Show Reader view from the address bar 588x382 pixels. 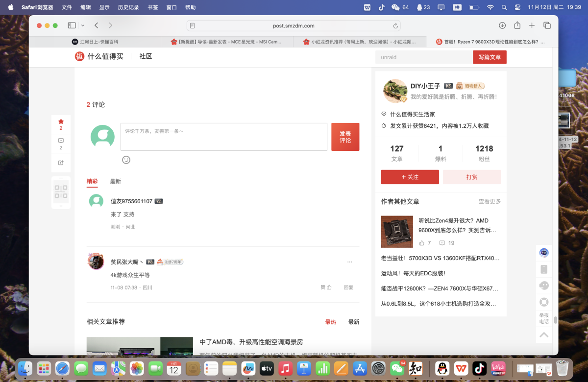[x=193, y=25]
